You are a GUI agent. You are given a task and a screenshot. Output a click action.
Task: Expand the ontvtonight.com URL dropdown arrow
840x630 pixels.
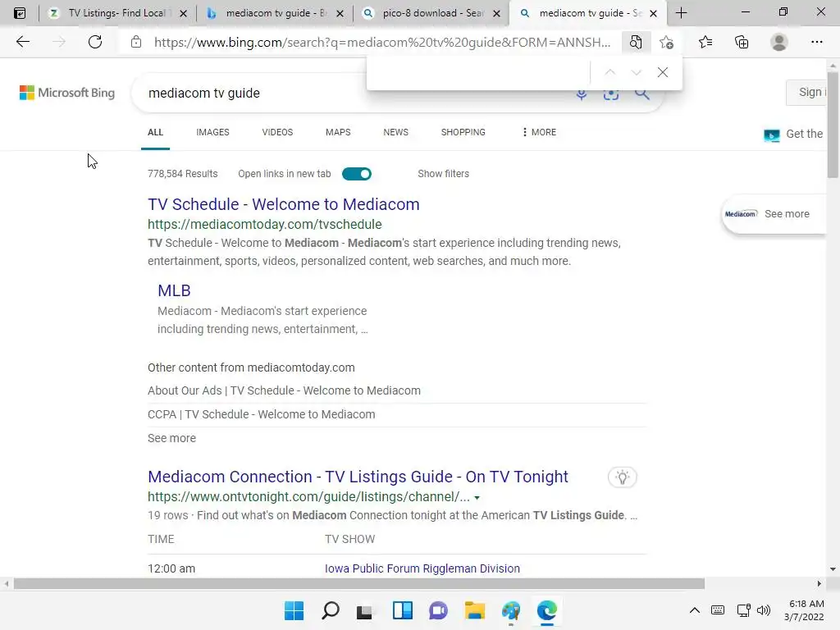477,498
